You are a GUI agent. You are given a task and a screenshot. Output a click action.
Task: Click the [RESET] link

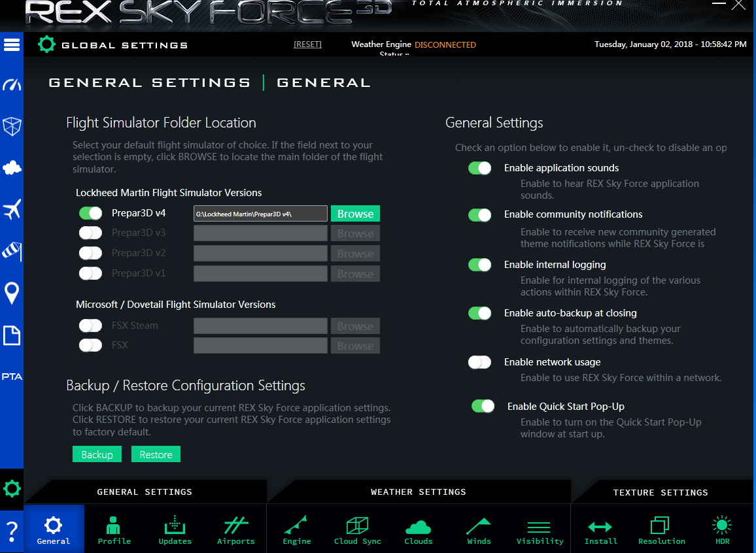[307, 44]
